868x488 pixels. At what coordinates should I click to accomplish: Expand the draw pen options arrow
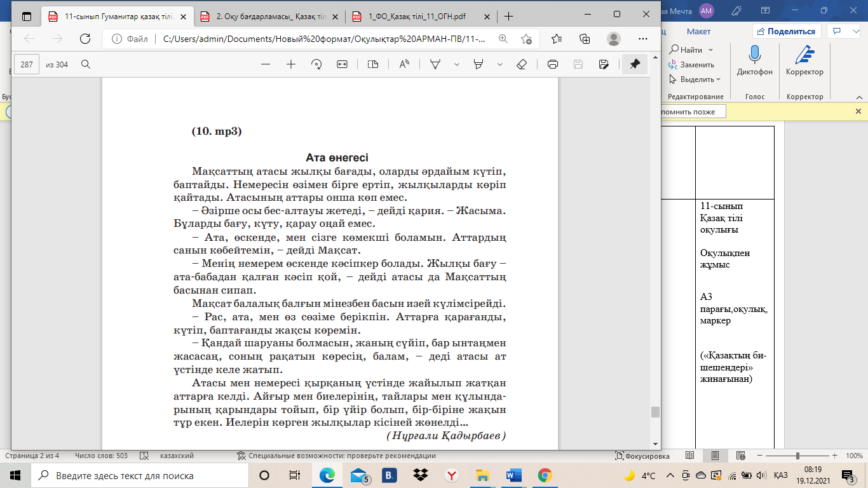pos(456,64)
